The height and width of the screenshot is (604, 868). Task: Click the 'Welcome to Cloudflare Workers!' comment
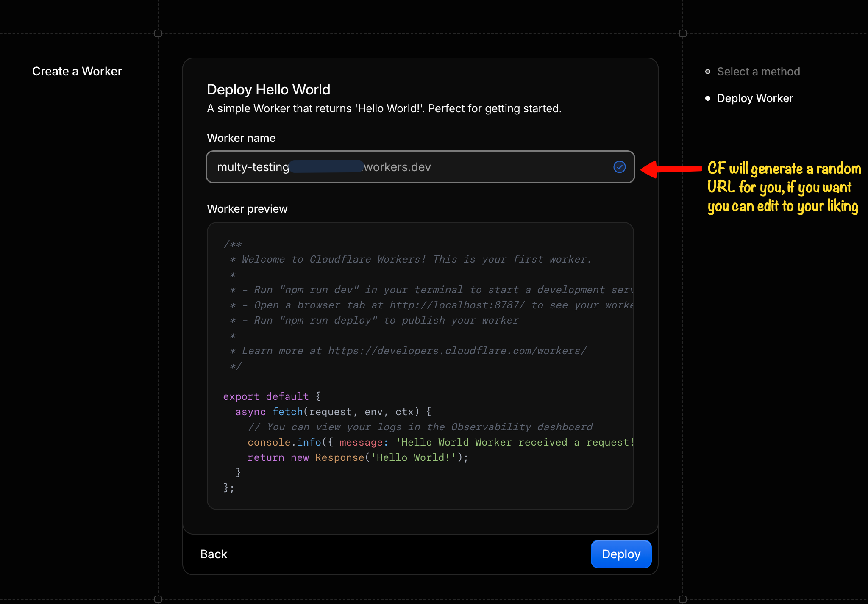point(410,259)
